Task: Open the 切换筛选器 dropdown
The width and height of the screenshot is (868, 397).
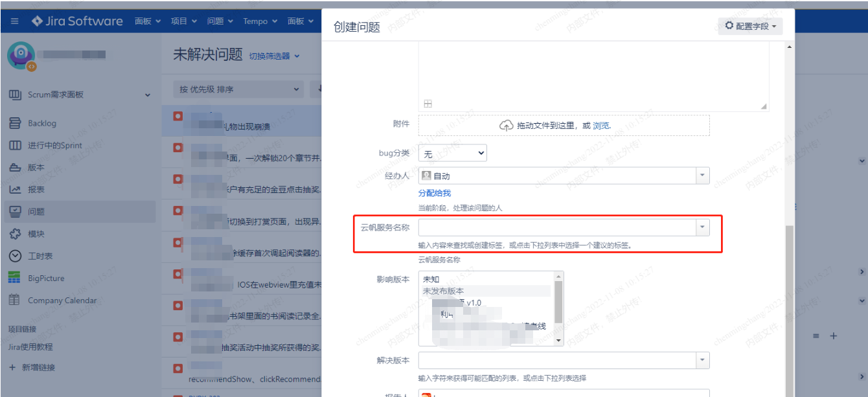Action: tap(275, 56)
